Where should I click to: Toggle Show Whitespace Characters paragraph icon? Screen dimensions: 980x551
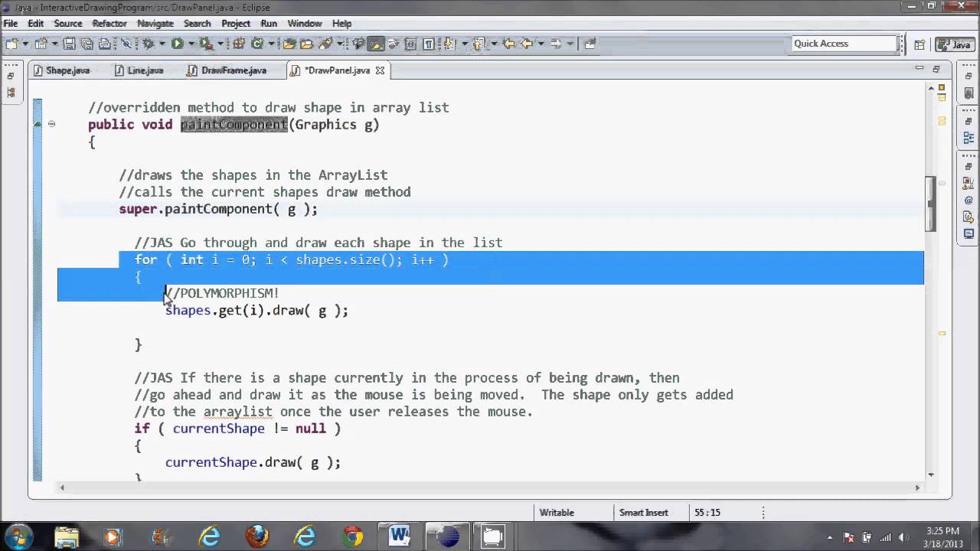429,44
